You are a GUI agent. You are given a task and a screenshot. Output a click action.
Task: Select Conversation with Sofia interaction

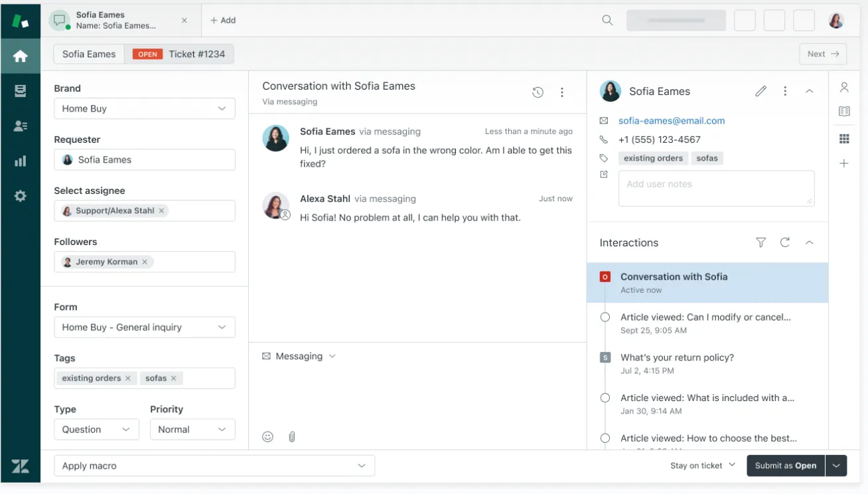tap(707, 283)
